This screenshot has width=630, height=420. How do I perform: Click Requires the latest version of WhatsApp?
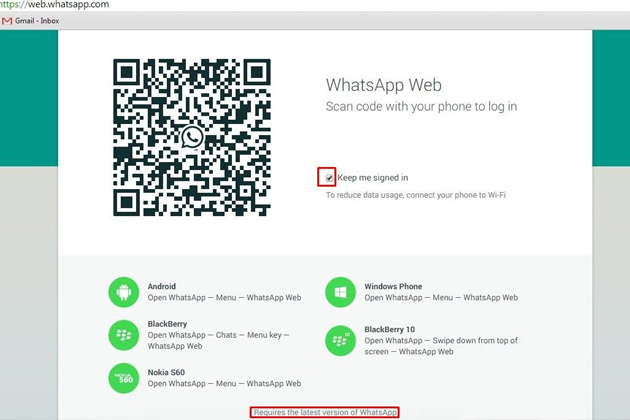[x=325, y=412]
